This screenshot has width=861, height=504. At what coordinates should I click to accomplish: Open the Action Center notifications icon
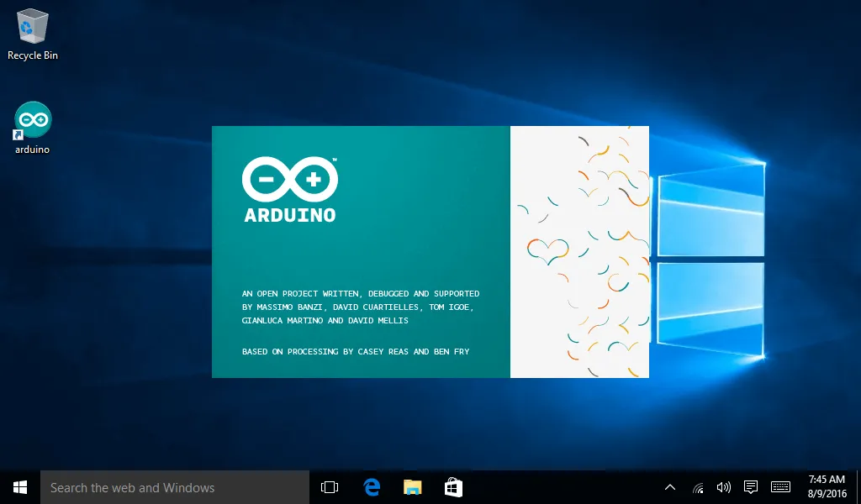click(751, 487)
